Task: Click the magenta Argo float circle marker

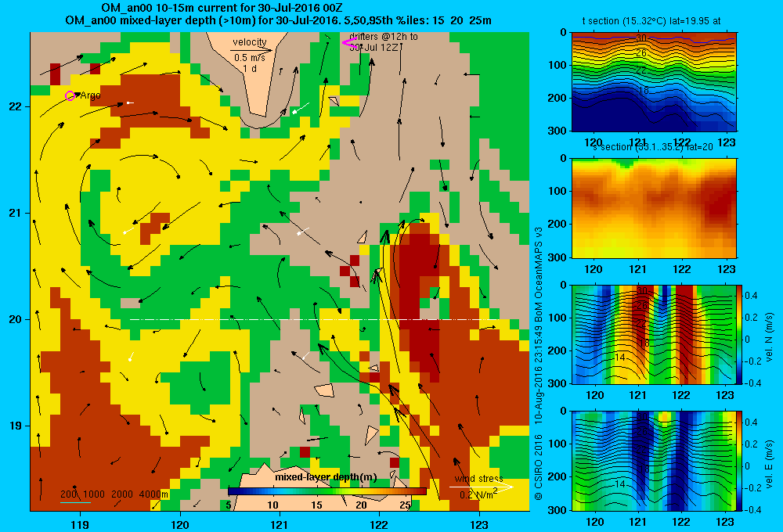Action: [70, 95]
